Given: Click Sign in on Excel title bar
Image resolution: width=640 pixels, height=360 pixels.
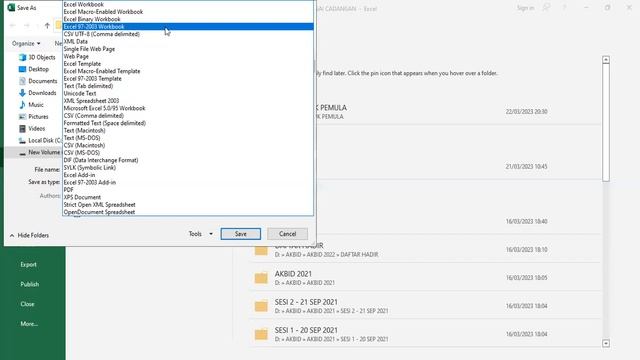Looking at the screenshot, I should (x=525, y=8).
